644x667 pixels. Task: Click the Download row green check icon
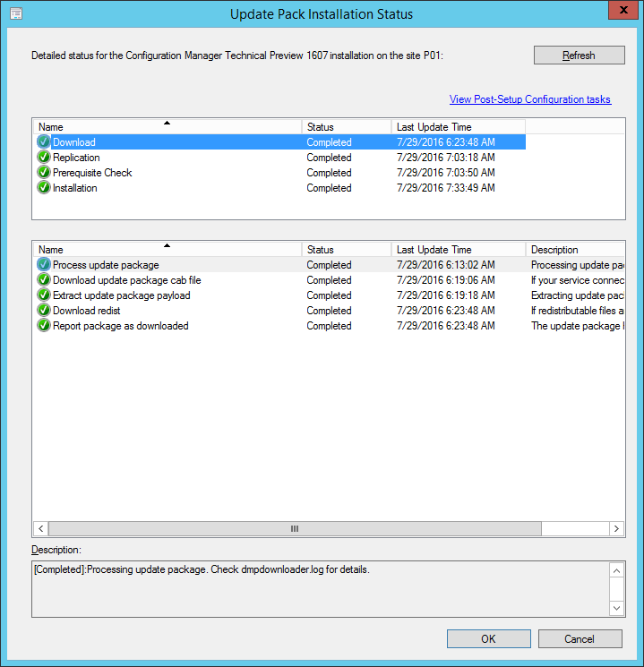click(43, 141)
